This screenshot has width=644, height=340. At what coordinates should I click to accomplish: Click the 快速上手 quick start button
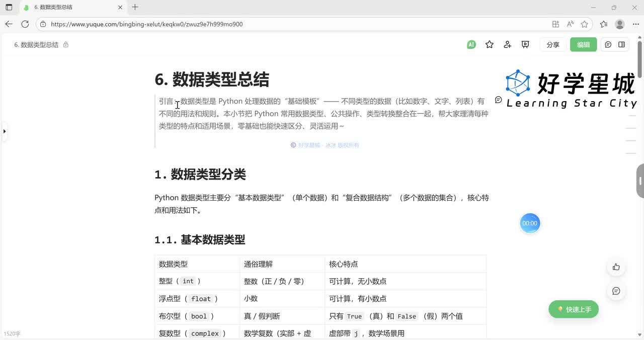(574, 309)
